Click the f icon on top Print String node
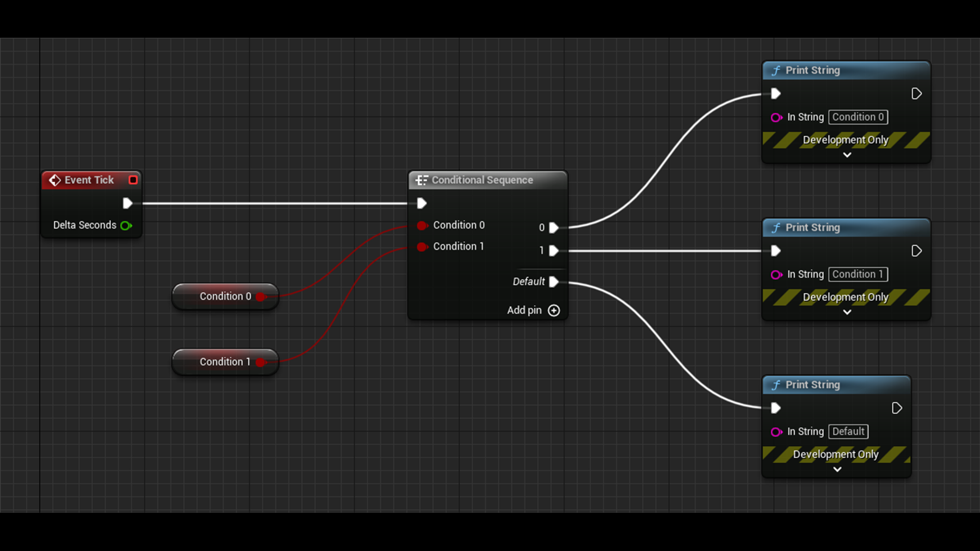 [x=775, y=70]
